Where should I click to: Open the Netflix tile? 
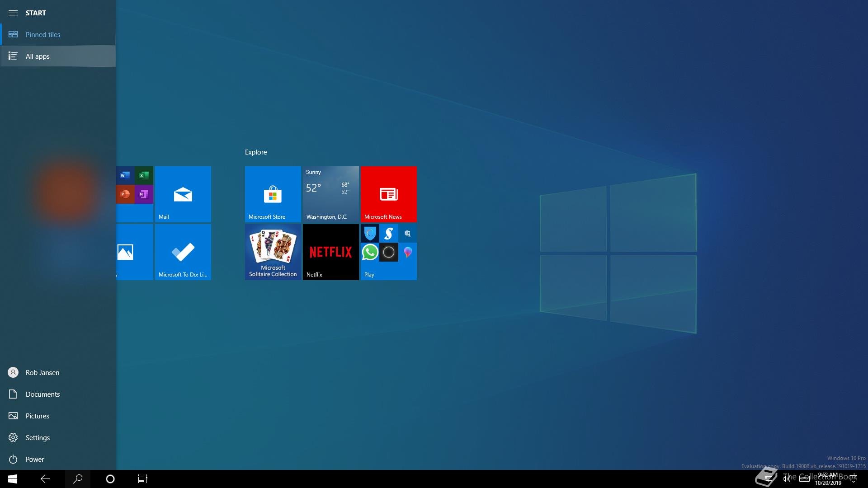coord(330,252)
